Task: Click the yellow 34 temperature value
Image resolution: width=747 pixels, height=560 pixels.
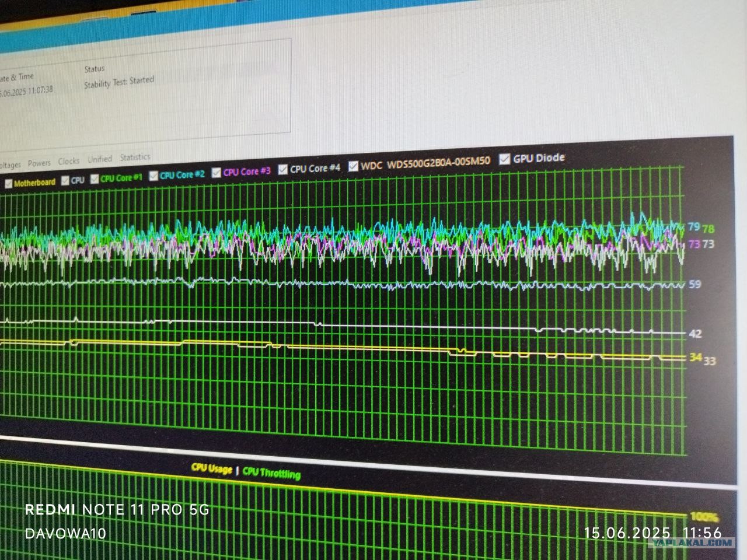Action: click(x=695, y=357)
